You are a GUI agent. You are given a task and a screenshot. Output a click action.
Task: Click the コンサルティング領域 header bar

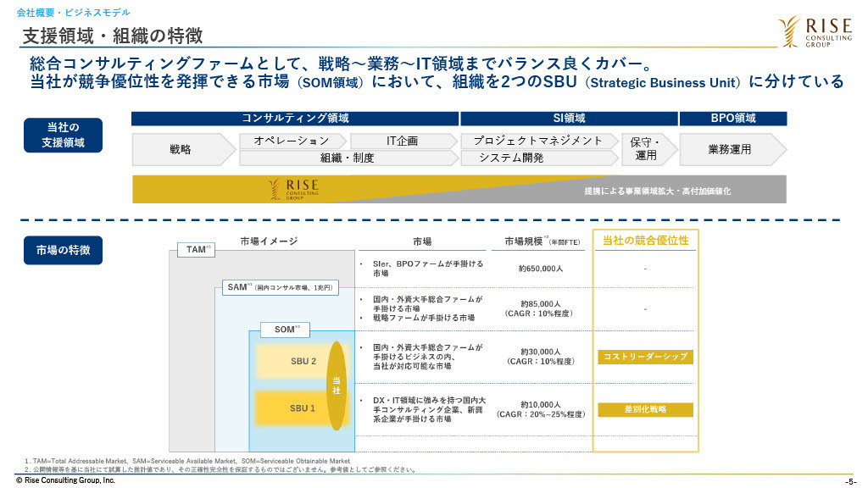pyautogui.click(x=295, y=119)
